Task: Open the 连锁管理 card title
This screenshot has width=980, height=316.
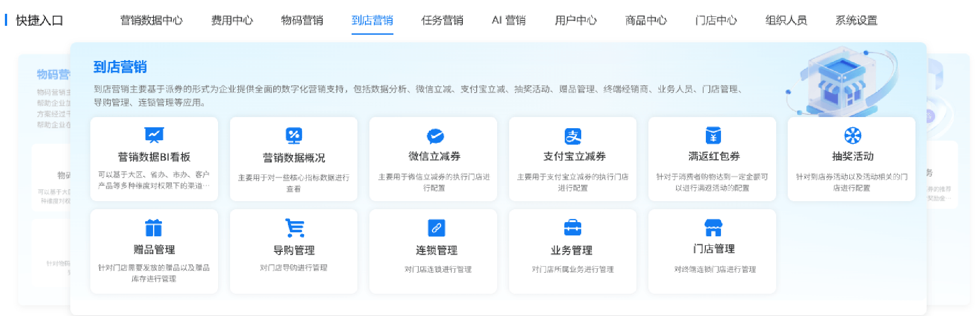Action: 436,251
